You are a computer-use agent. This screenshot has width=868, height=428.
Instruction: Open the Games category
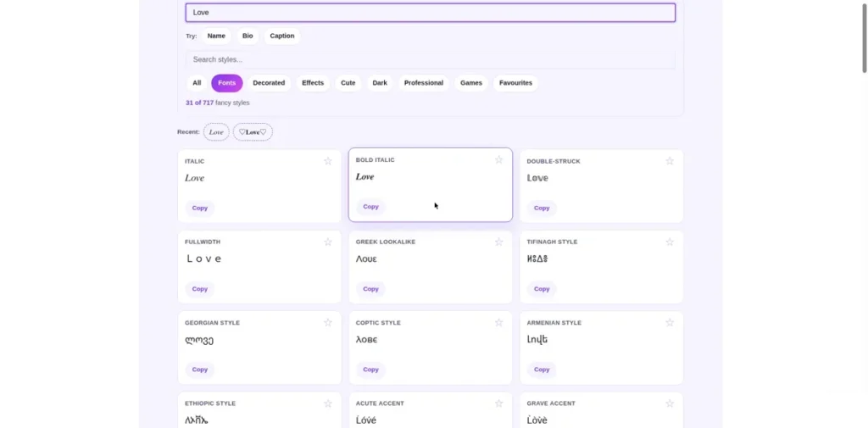(x=471, y=83)
